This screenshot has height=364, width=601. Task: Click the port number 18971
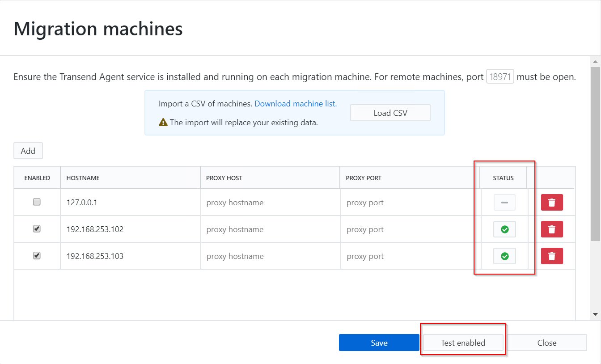coord(500,77)
